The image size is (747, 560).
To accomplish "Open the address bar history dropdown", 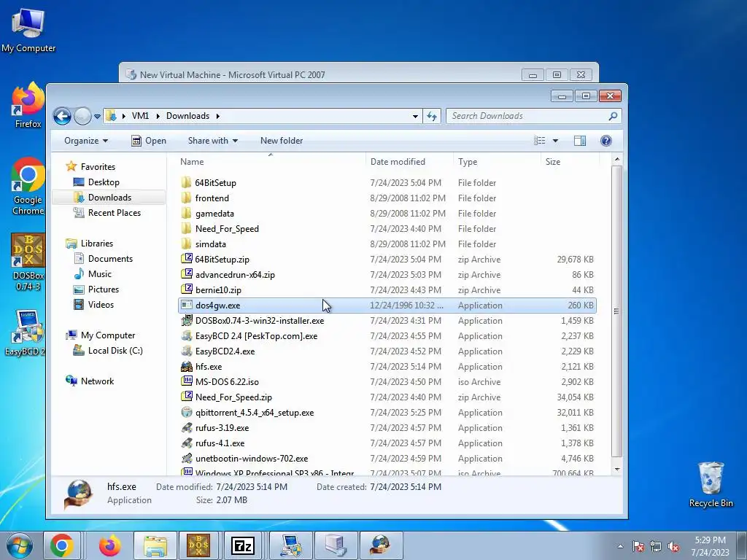I will [x=415, y=116].
